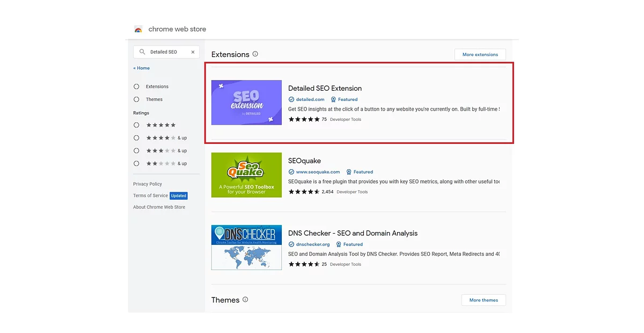The width and height of the screenshot is (644, 333).
Task: Open the DNS Checker thumbnail image
Action: point(246,247)
